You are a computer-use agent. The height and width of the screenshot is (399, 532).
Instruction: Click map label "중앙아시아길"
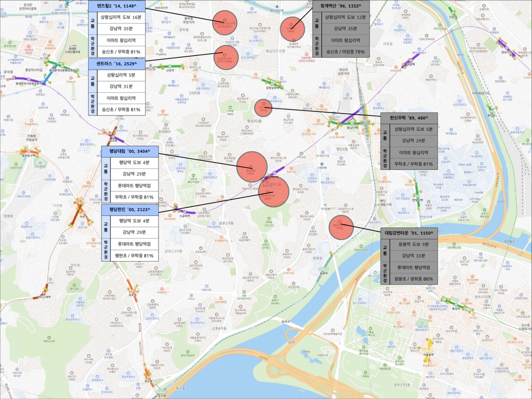[x=34, y=70]
